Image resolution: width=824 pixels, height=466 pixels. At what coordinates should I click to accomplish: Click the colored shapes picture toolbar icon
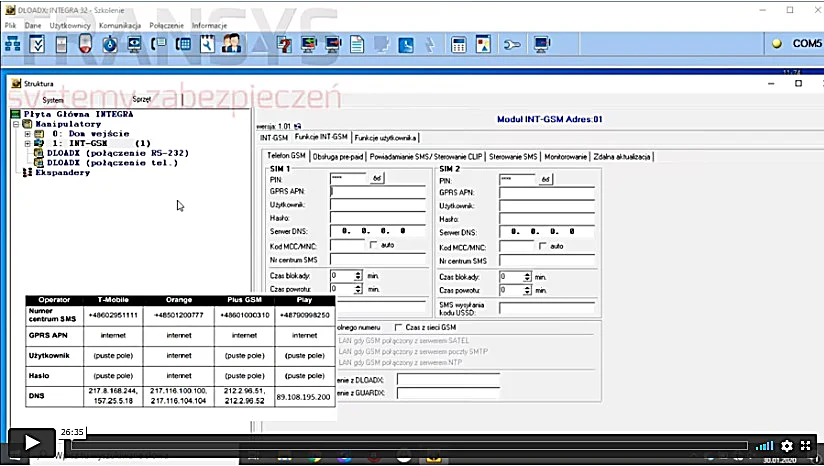tap(483, 44)
